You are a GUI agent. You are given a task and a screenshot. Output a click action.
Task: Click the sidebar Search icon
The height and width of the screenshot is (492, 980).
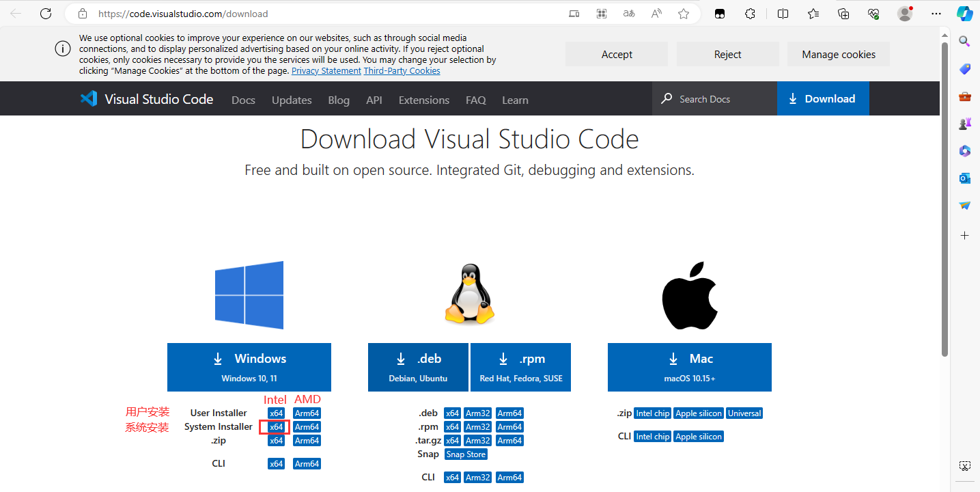965,41
